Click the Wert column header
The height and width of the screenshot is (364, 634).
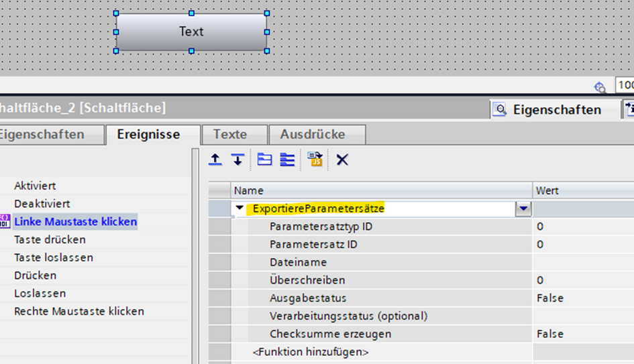point(583,190)
